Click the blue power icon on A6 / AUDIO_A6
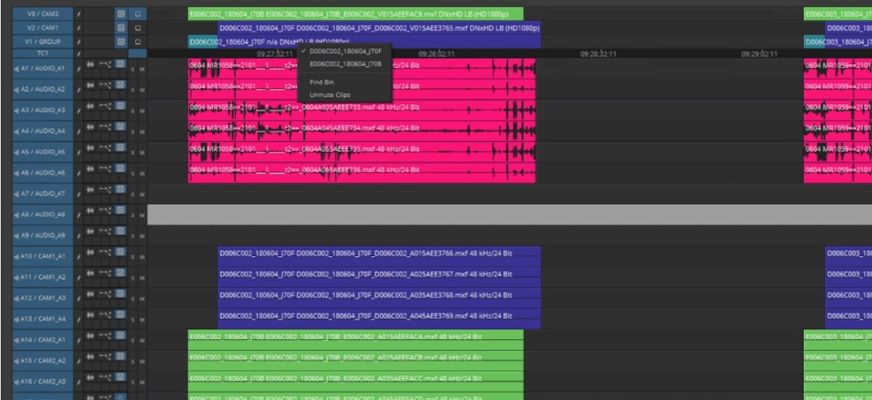The width and height of the screenshot is (872, 400). 120,173
